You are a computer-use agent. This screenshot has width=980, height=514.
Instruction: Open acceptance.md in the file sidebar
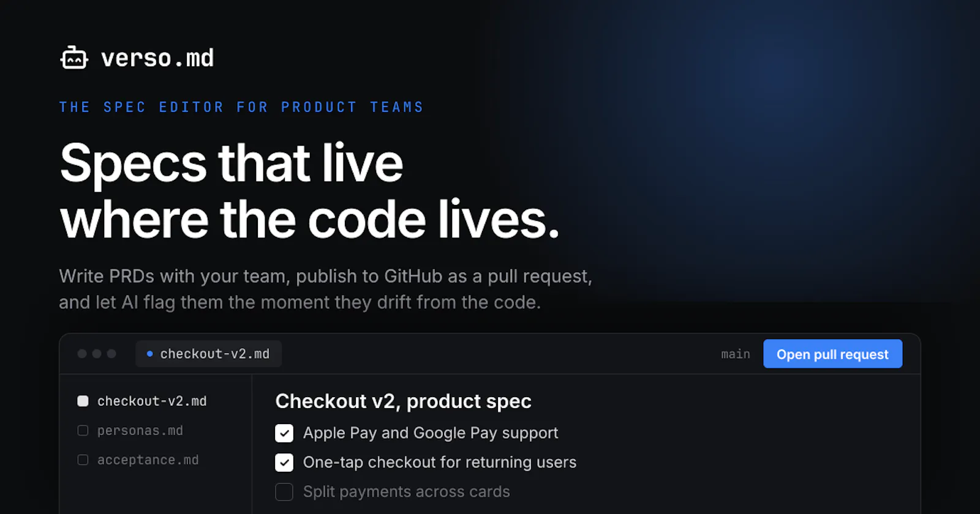(x=148, y=460)
